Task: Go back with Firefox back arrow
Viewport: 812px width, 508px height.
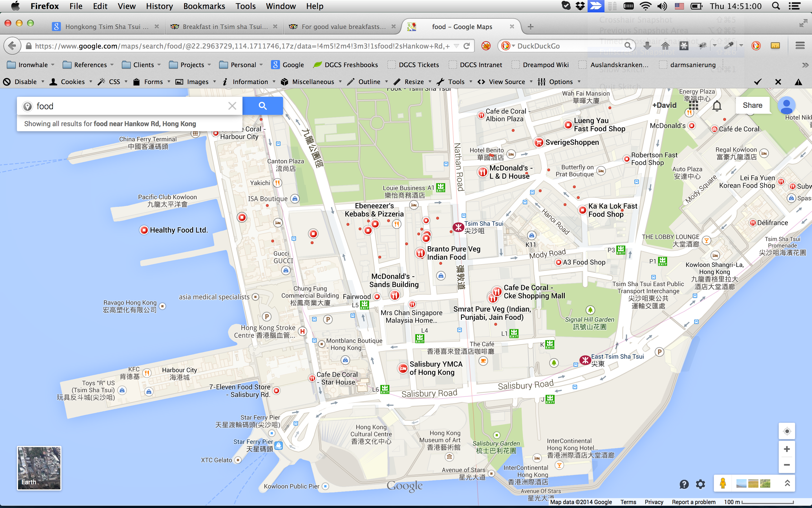Action: [x=12, y=46]
